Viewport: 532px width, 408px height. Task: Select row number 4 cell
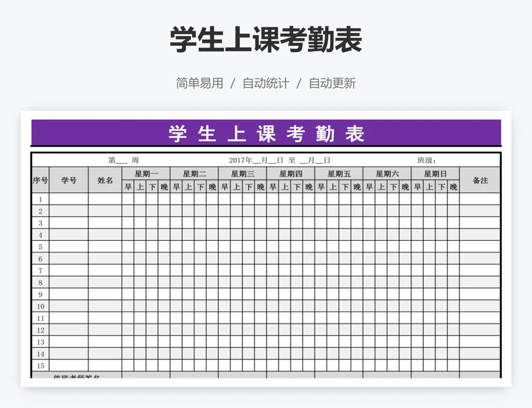point(41,235)
